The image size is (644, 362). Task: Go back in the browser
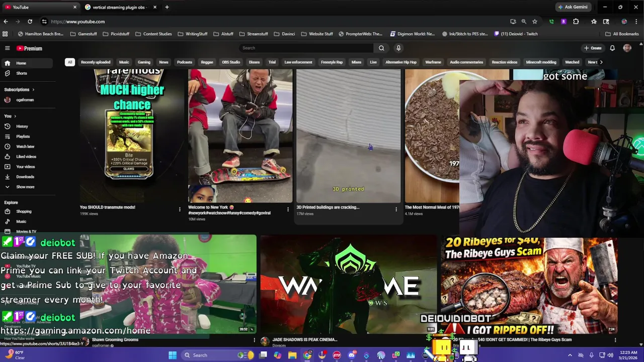(x=6, y=22)
